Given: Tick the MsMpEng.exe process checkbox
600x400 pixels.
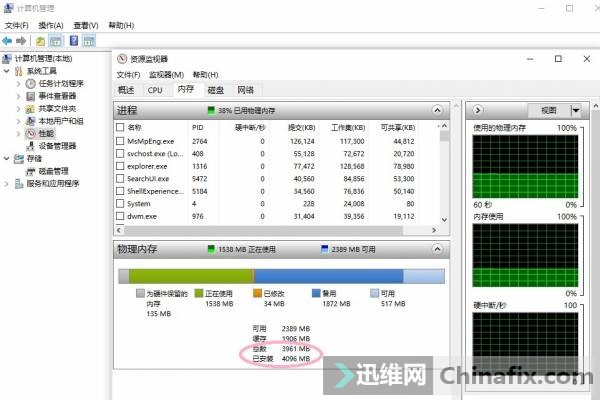Looking at the screenshot, I should point(120,141).
